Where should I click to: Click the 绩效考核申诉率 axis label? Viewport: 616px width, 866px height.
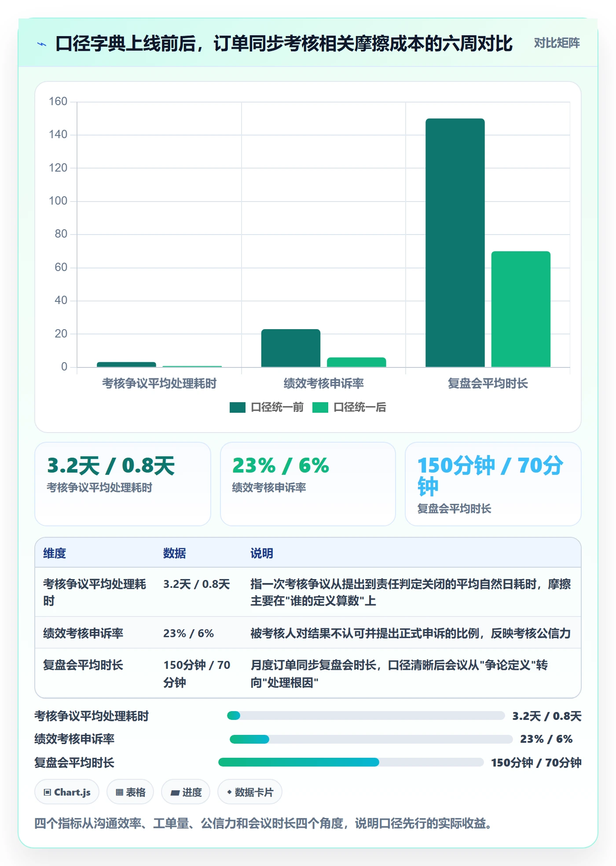pos(323,384)
